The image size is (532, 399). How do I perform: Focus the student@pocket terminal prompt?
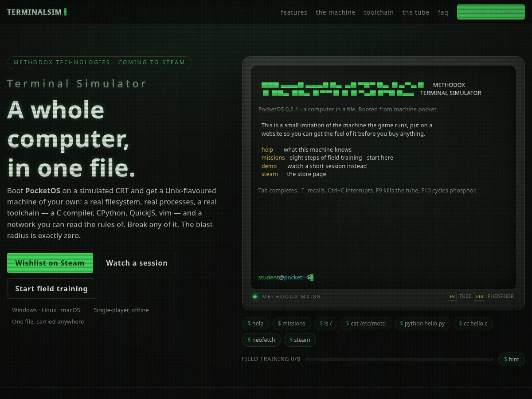click(x=286, y=278)
